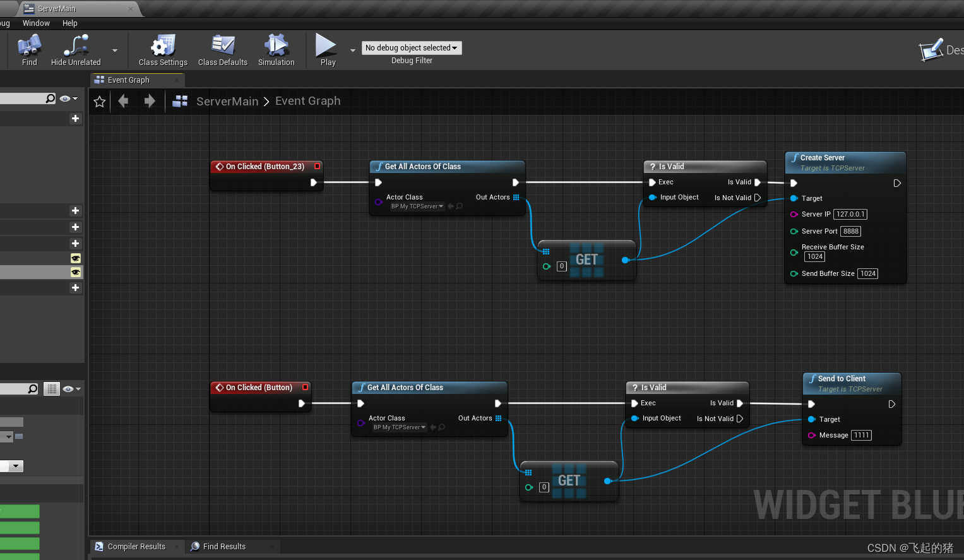Click the Server IP field showing 127.0.0.1
Screen dimensions: 964x560
click(x=850, y=214)
